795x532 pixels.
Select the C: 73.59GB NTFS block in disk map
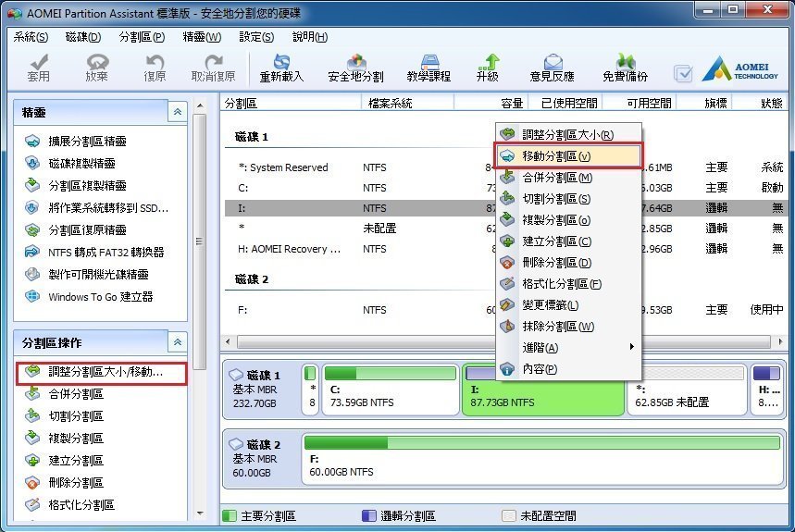[x=391, y=390]
